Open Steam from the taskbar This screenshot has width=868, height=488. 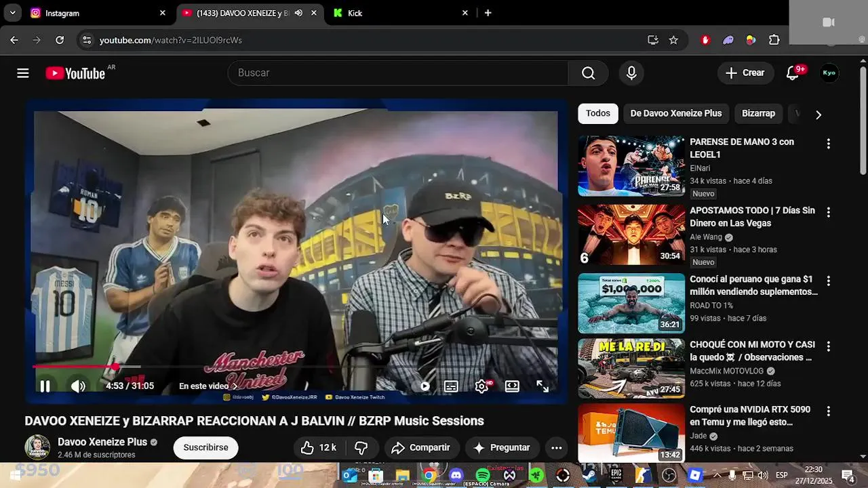pos(589,475)
